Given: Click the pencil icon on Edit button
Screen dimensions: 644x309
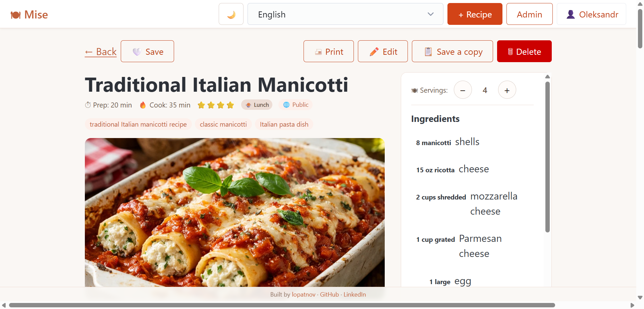Looking at the screenshot, I should coord(374,51).
